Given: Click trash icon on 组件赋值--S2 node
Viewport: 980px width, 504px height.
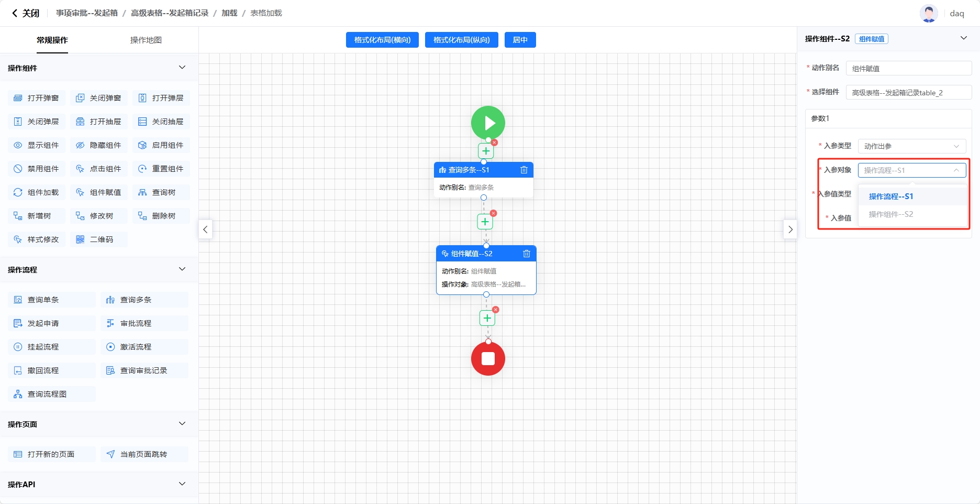Looking at the screenshot, I should tap(526, 254).
